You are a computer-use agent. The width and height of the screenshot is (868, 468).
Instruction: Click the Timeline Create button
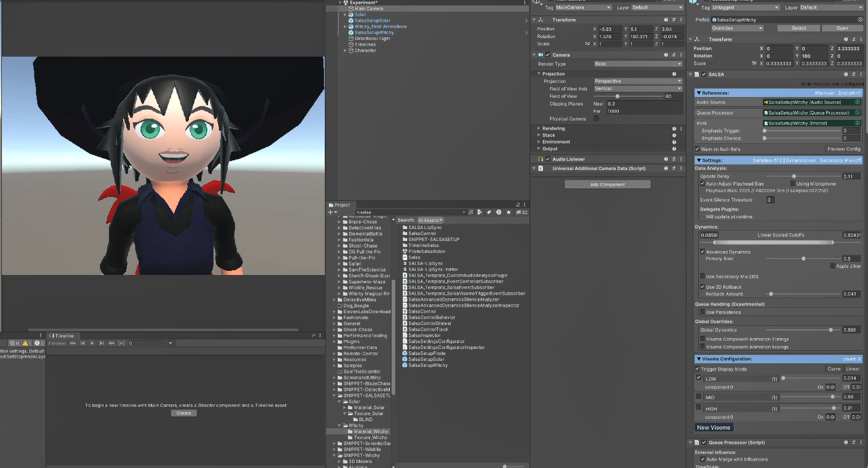(x=183, y=413)
